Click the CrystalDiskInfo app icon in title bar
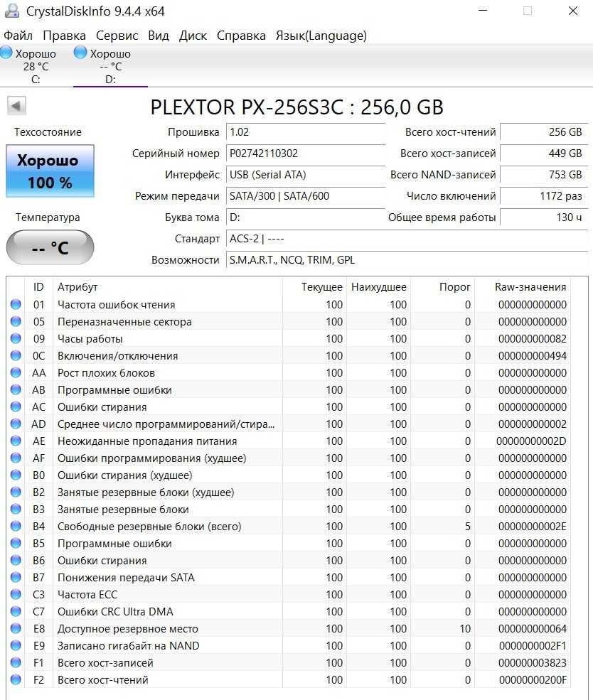Image resolution: width=593 pixels, height=700 pixels. pos(11,11)
